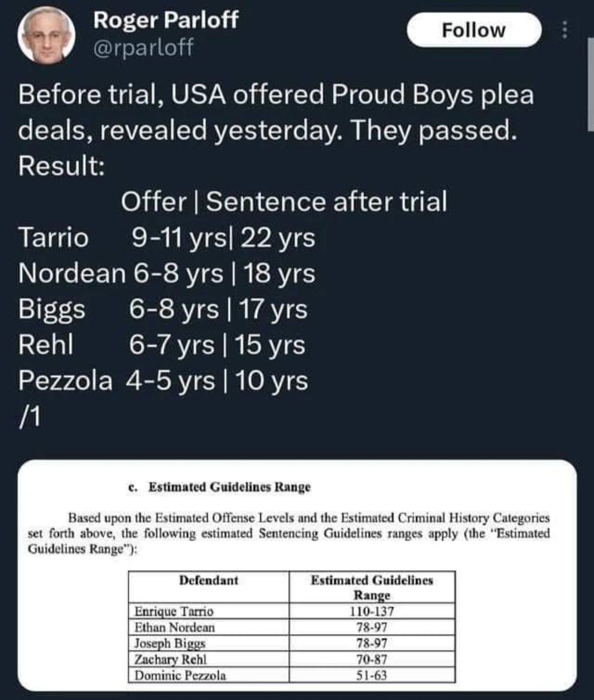Click the Dominic Pezzola 51-63 row

click(x=291, y=675)
